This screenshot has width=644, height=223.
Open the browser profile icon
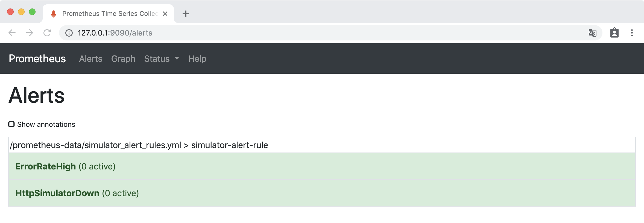coord(614,33)
